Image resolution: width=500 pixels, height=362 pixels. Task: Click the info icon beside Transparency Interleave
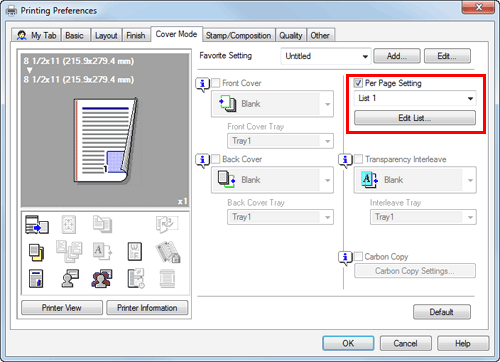(x=345, y=161)
